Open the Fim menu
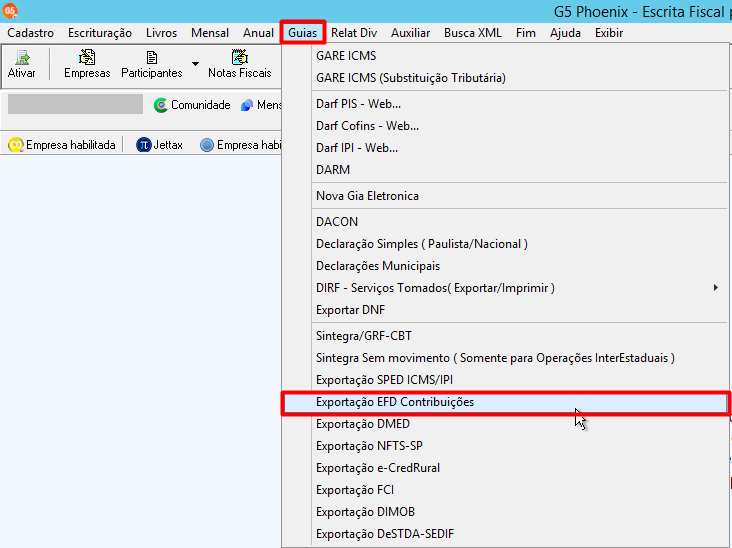This screenshot has height=548, width=732. coord(526,33)
